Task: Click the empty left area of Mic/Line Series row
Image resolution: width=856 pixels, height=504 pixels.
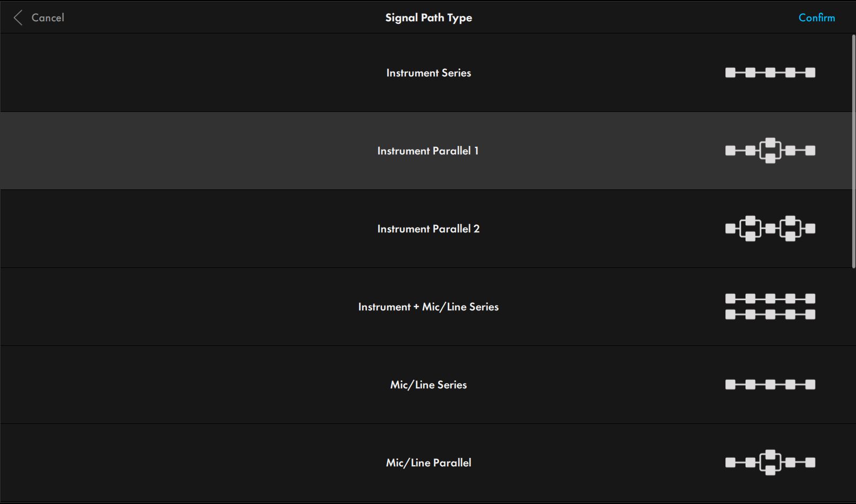Action: (x=133, y=385)
